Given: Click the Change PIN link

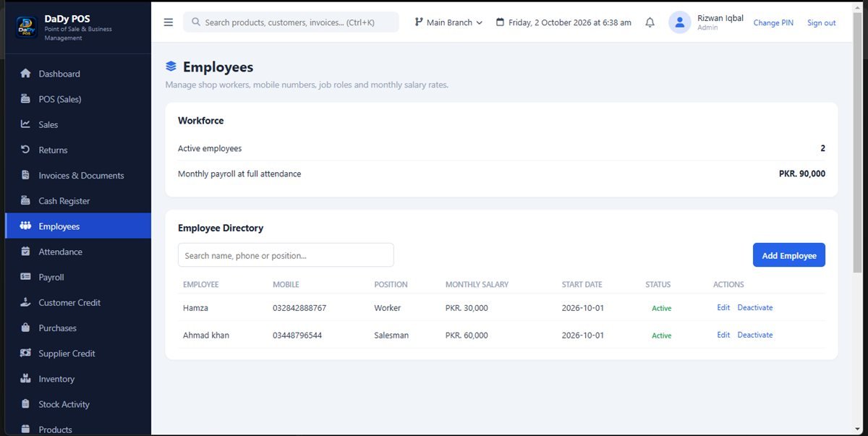Looking at the screenshot, I should (x=773, y=22).
